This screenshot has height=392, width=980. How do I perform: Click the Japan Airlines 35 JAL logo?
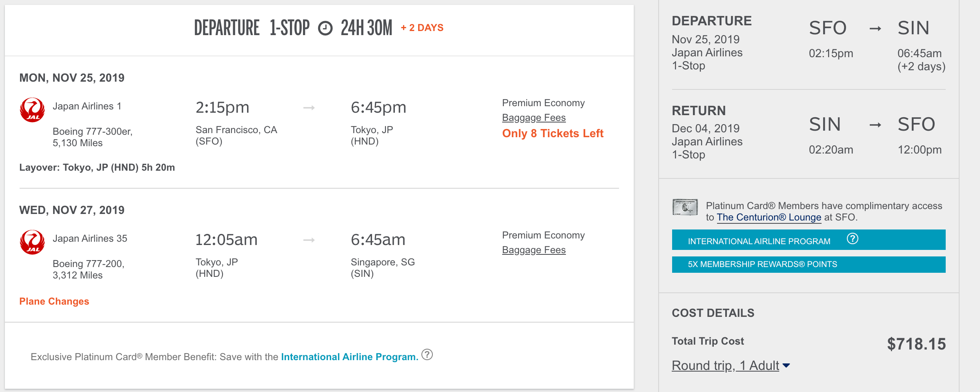tap(32, 242)
